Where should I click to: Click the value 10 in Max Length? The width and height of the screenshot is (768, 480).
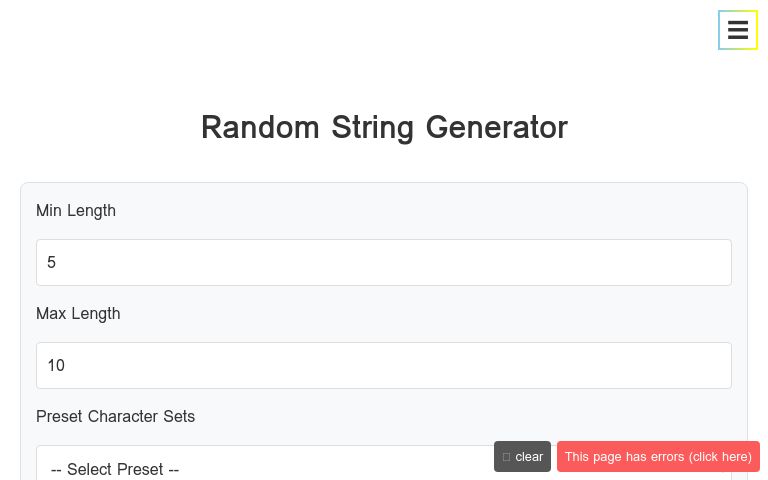click(x=56, y=366)
